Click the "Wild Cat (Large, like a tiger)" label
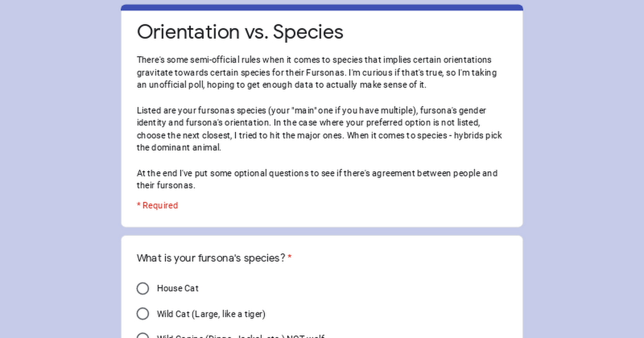The height and width of the screenshot is (338, 644). point(211,314)
